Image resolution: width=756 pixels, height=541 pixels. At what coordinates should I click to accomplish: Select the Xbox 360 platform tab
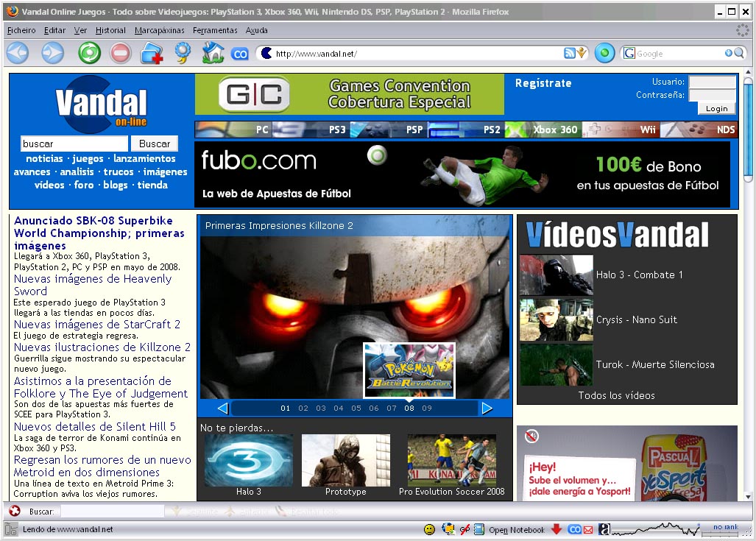pyautogui.click(x=543, y=130)
